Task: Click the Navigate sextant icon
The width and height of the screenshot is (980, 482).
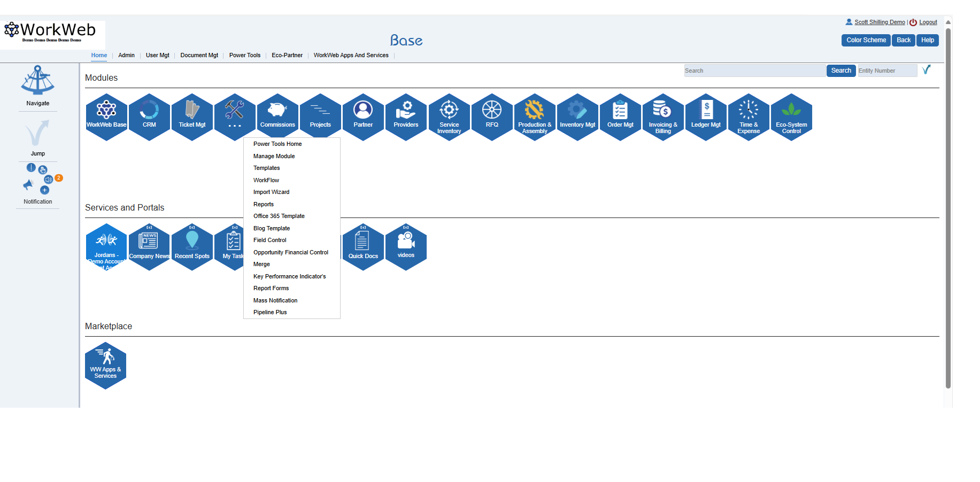Action: click(37, 80)
